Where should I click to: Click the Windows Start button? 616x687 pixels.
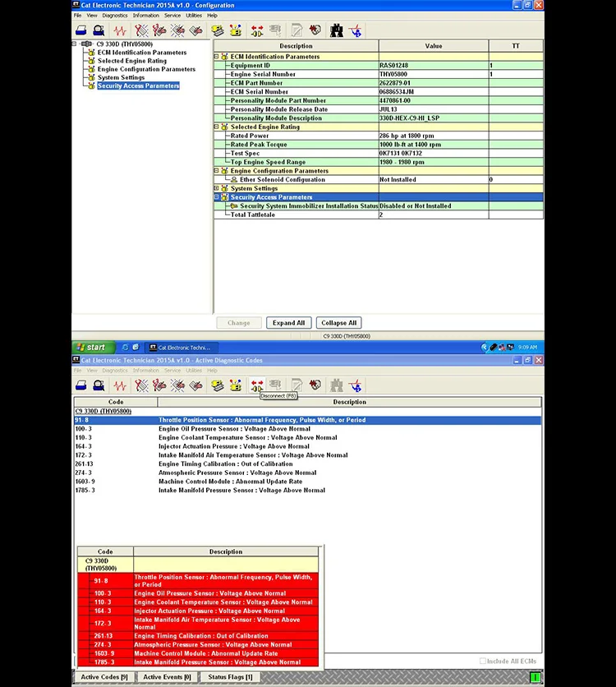click(x=94, y=347)
